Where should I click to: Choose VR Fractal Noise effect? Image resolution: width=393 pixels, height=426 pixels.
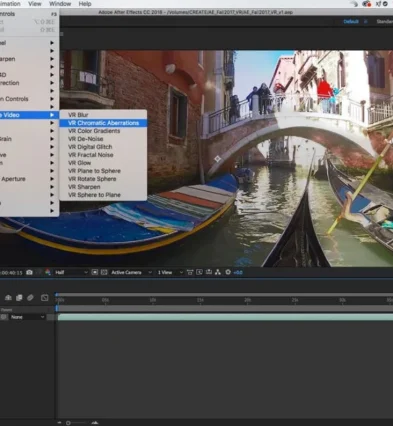(103, 155)
